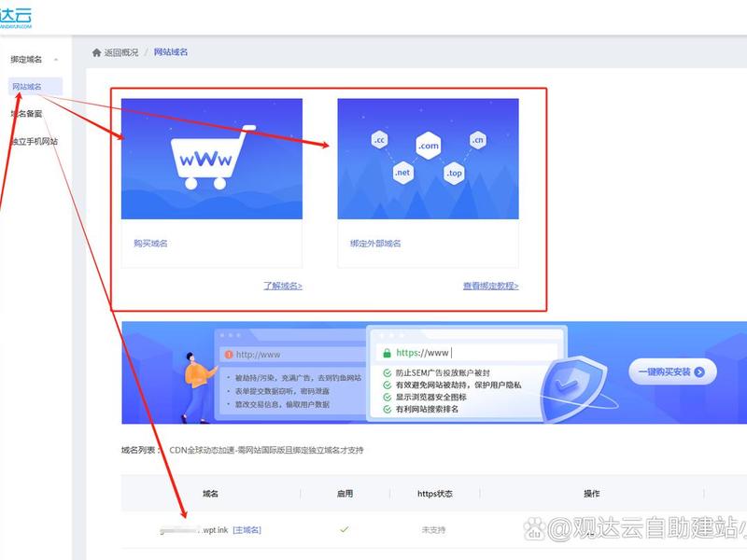Open the www shopping cart domain image
Viewport: 747px width, 560px height.
click(x=212, y=159)
